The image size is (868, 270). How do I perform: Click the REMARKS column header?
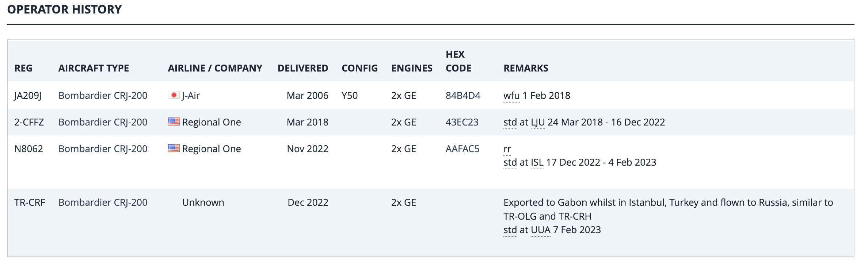pyautogui.click(x=526, y=68)
